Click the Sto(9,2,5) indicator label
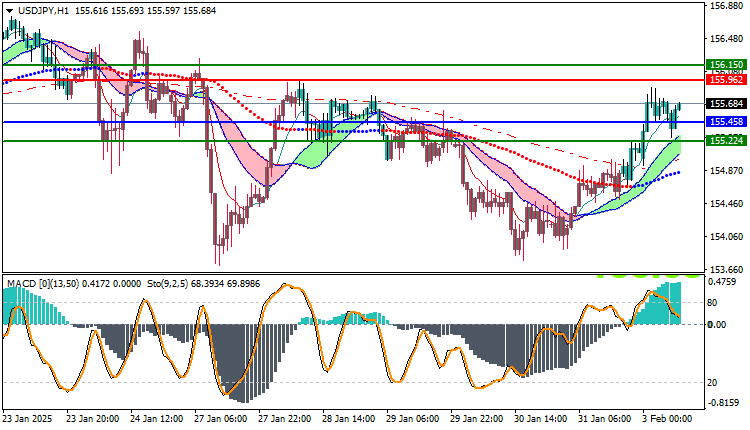This screenshot has width=750, height=430. [167, 284]
